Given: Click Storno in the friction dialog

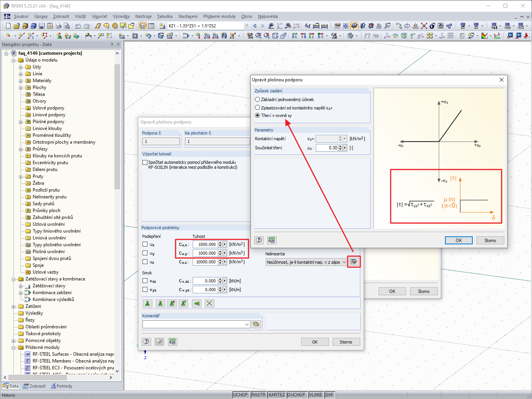Looking at the screenshot, I should pos(490,240).
